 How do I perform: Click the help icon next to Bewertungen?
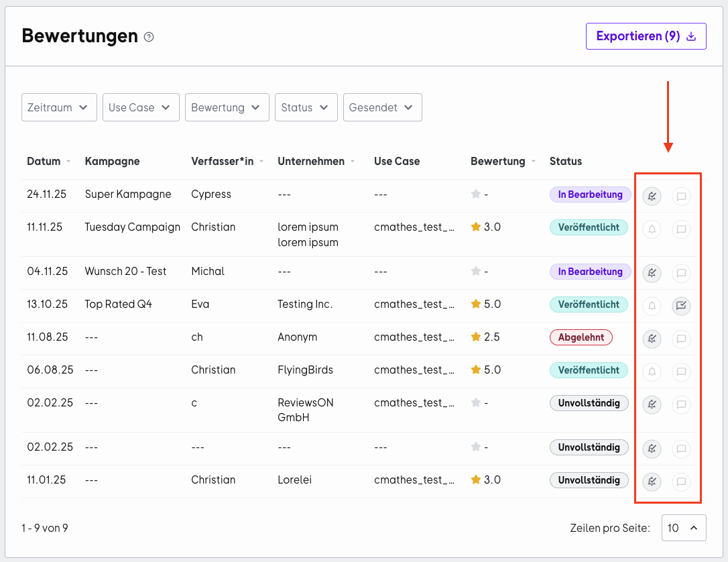pyautogui.click(x=149, y=37)
